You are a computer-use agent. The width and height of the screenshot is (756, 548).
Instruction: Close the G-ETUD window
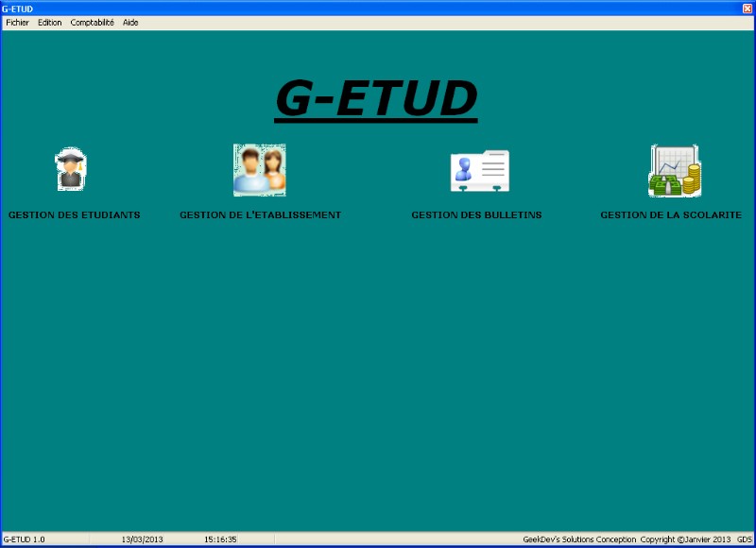click(747, 8)
